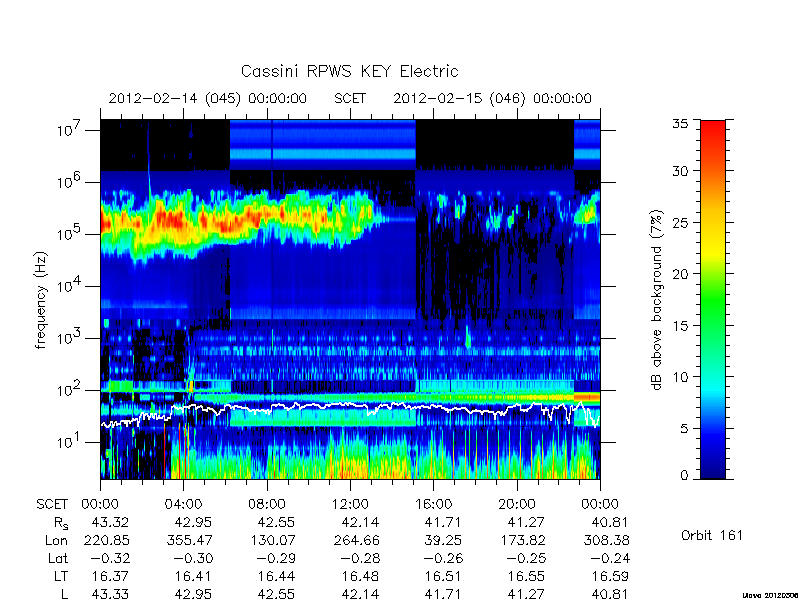Select the Lat value -0.24
Screen dimensions: 800x600
(610, 558)
